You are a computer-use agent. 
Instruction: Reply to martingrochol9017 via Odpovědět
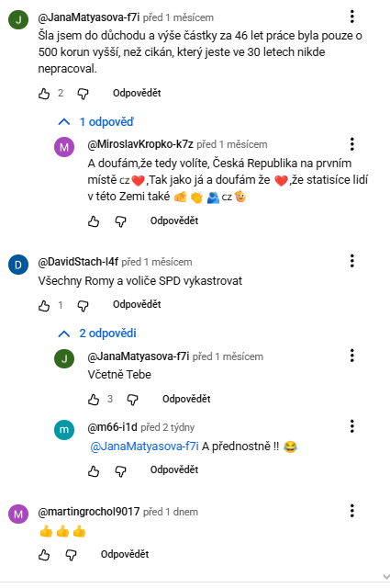pyautogui.click(x=125, y=554)
